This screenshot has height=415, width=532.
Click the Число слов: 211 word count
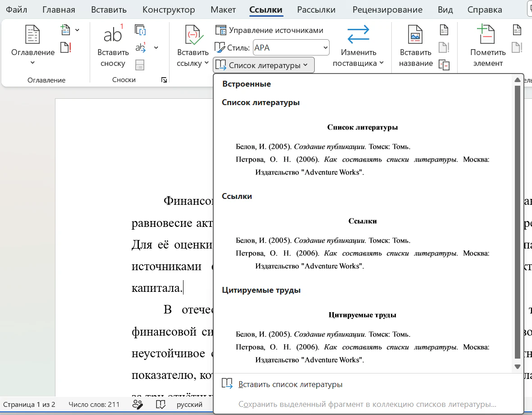click(94, 405)
